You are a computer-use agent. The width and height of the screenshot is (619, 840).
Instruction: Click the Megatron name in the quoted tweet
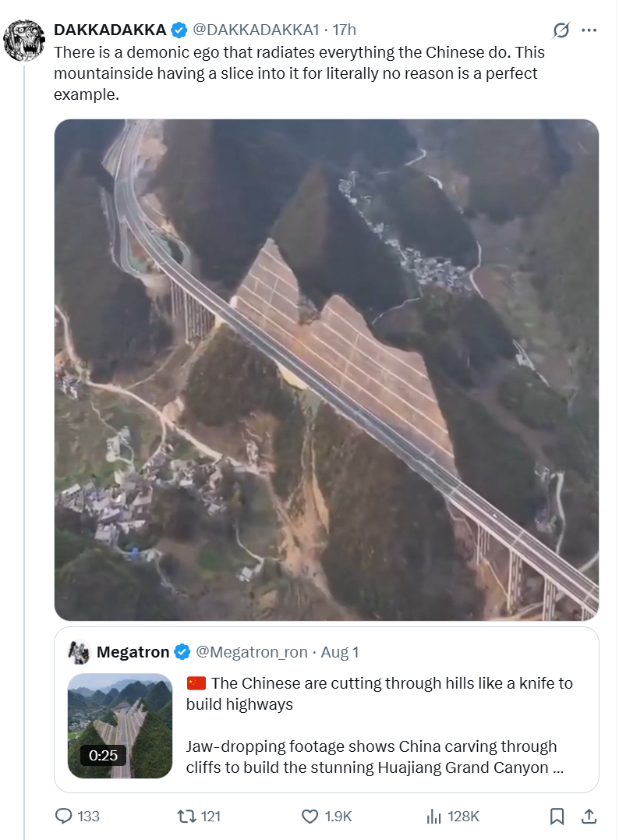[x=133, y=652]
